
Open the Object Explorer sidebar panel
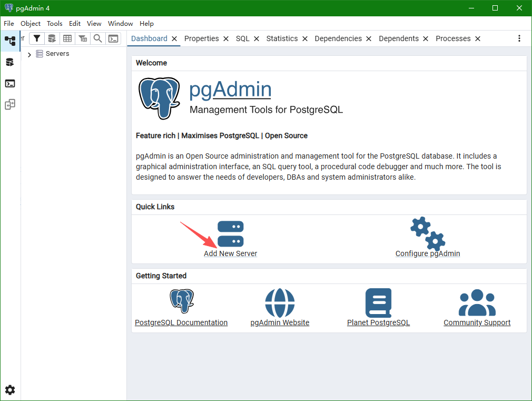coord(10,41)
